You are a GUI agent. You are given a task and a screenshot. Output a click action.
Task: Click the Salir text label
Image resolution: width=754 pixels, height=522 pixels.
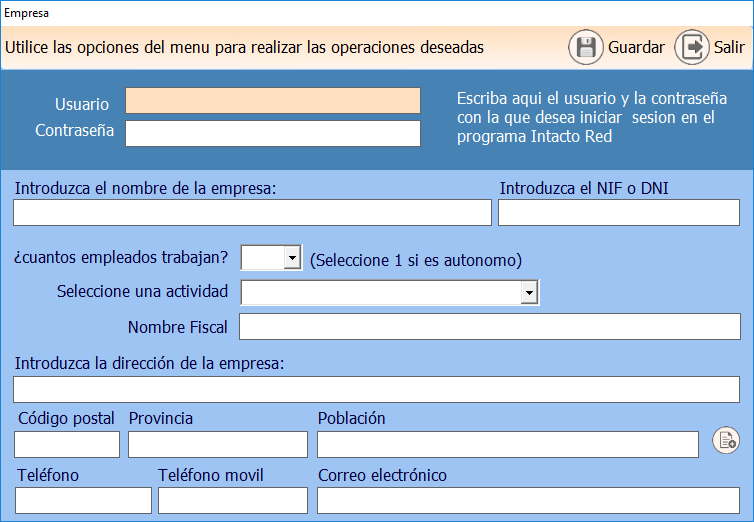click(x=729, y=47)
